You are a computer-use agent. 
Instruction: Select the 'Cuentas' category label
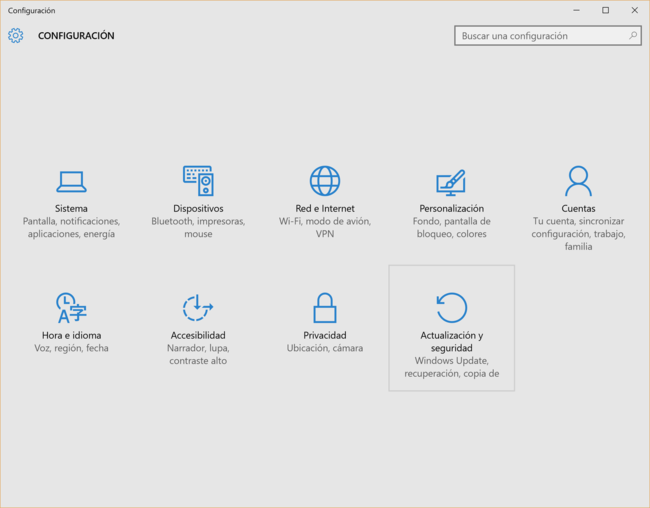(578, 209)
